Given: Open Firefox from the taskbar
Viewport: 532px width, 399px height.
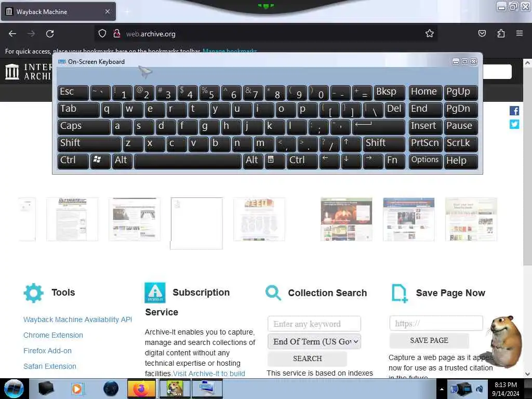Looking at the screenshot, I should click(x=141, y=389).
